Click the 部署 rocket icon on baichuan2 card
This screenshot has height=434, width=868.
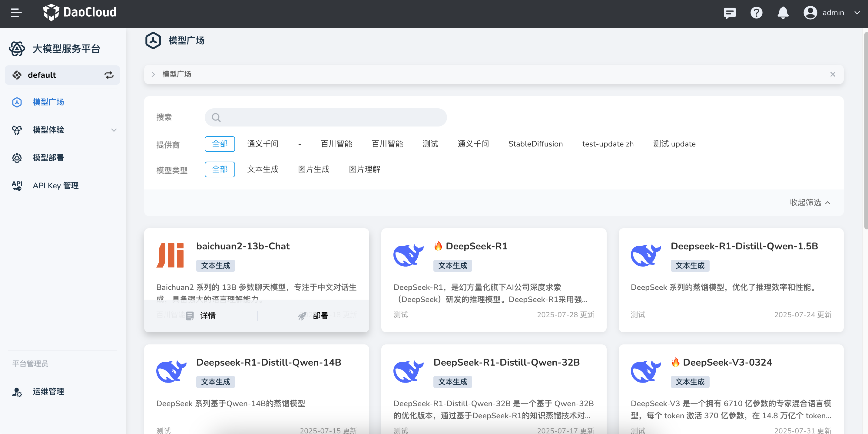302,316
